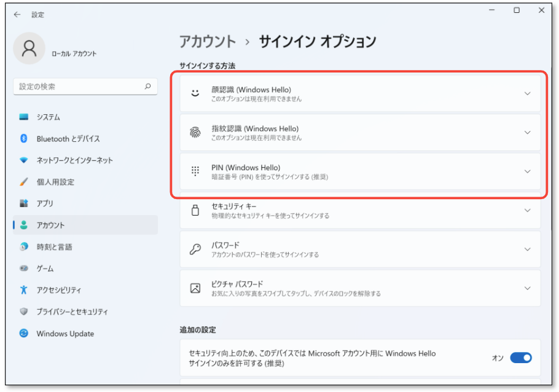Click the search magnifier icon
Viewport: 559px width, 392px height.
pos(147,86)
